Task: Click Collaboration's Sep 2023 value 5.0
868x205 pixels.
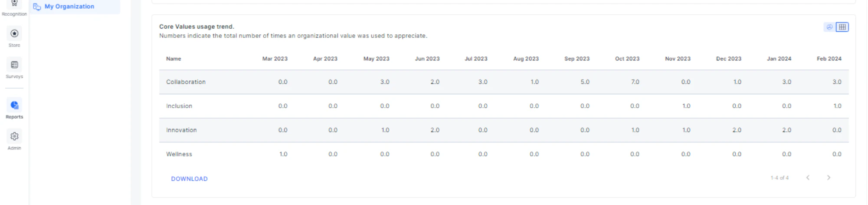Action: pos(585,82)
